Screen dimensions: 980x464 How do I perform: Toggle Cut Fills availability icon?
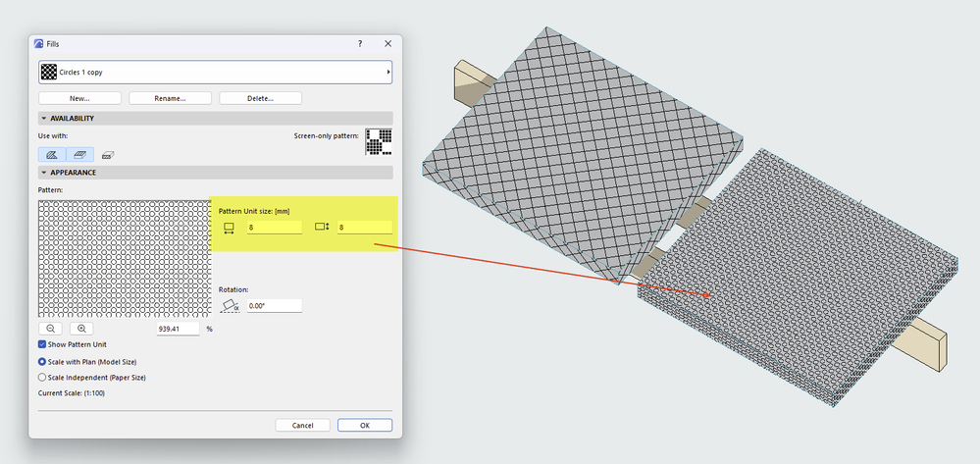pos(108,155)
